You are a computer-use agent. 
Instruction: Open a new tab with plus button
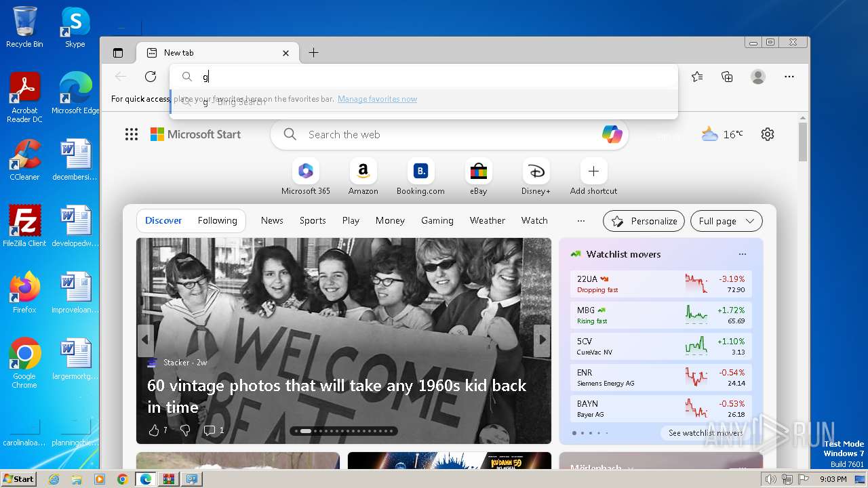(313, 53)
